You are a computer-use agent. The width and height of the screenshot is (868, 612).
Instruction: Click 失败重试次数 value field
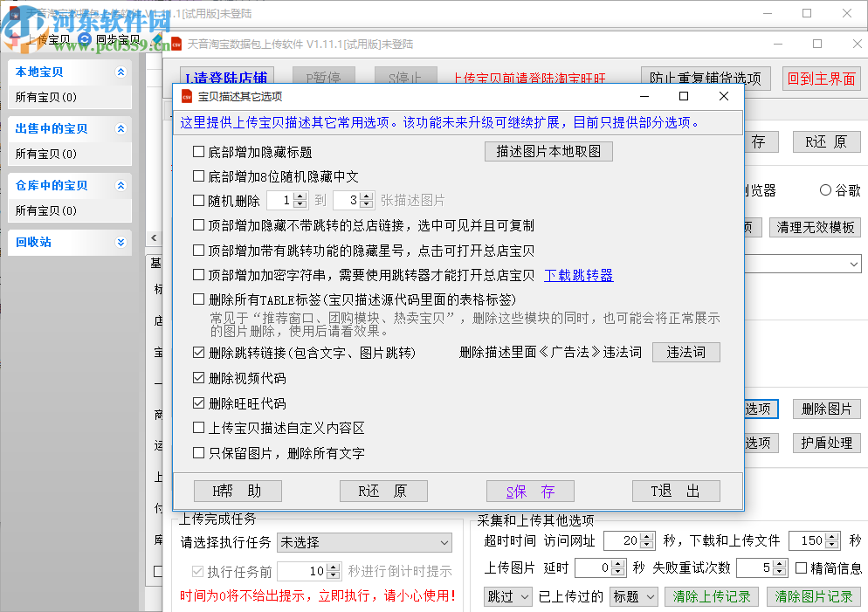coord(755,567)
